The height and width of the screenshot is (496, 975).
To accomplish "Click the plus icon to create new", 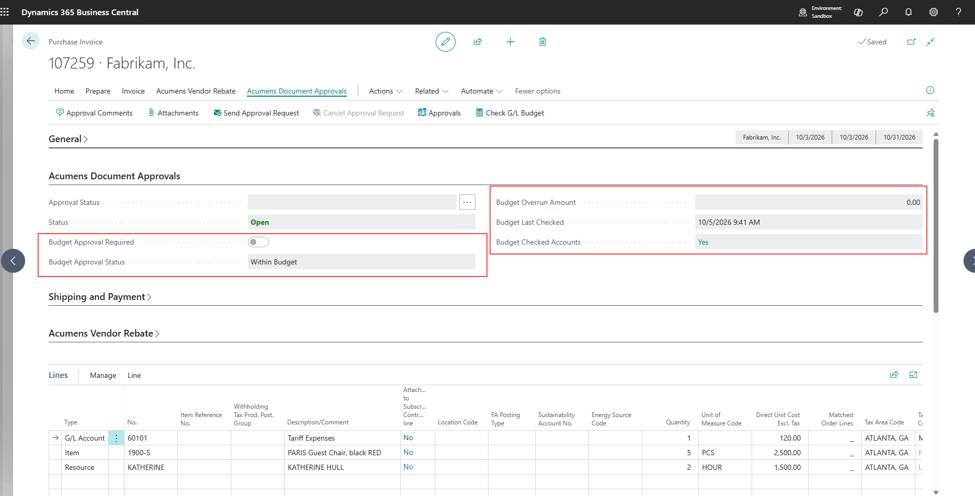I will (x=510, y=42).
